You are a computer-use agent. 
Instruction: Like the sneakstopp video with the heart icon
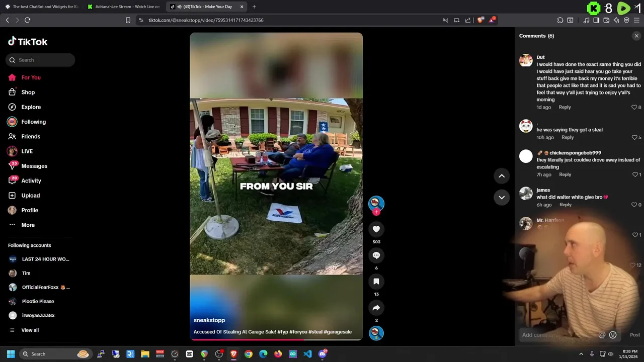(x=376, y=229)
